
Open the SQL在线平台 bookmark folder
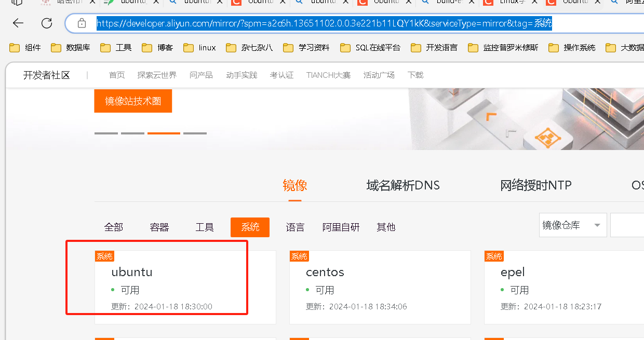pyautogui.click(x=370, y=48)
